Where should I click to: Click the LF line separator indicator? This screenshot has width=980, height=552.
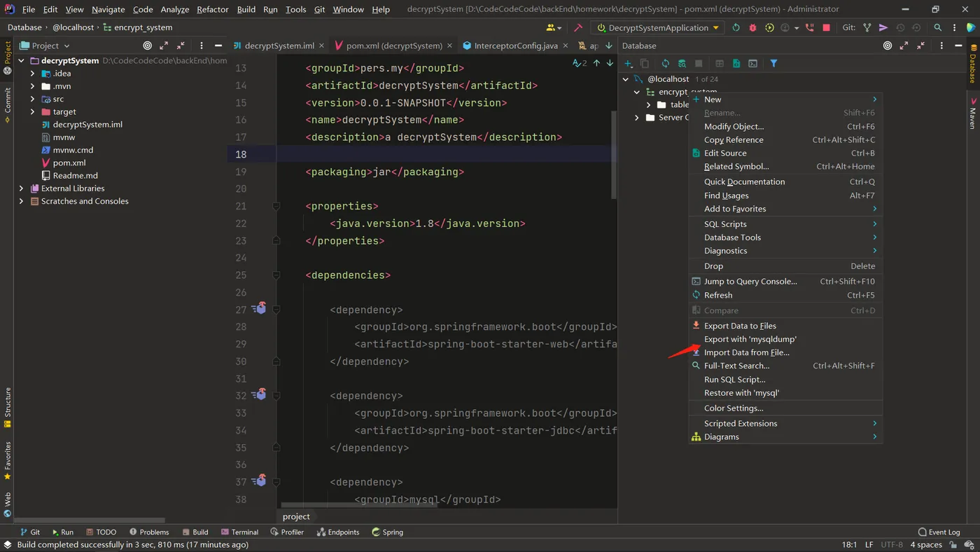pos(869,544)
